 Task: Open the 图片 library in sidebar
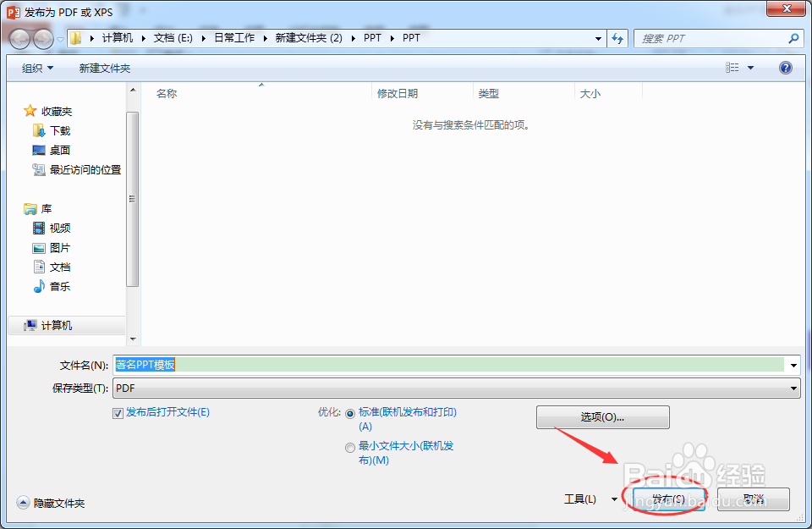click(57, 246)
